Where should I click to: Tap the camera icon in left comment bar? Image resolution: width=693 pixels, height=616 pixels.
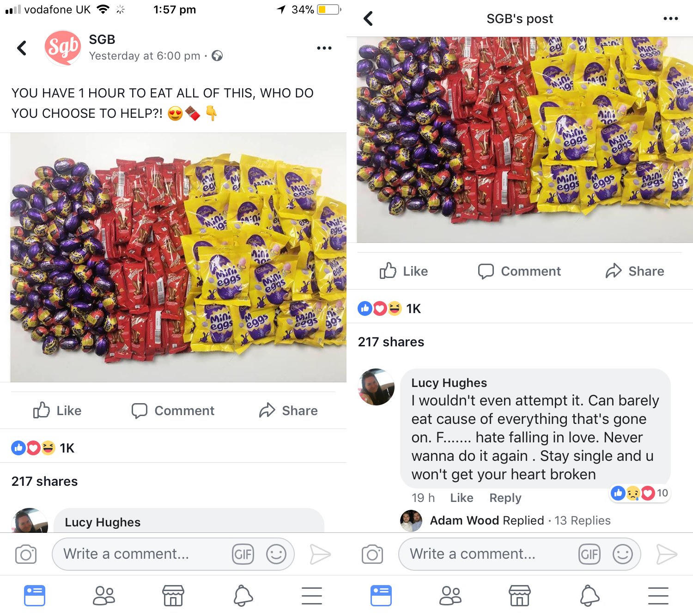click(x=26, y=554)
